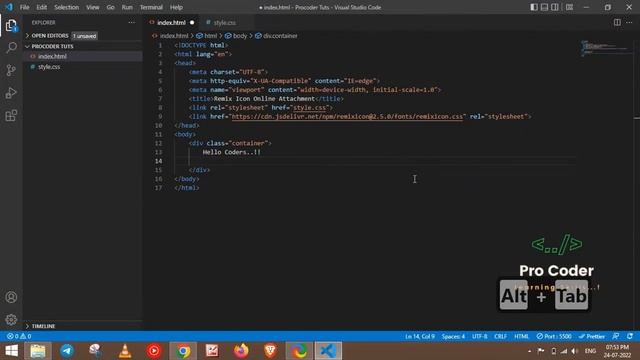This screenshot has height=360, width=640.
Task: Open the Windows Start button
Action: [x=11, y=351]
